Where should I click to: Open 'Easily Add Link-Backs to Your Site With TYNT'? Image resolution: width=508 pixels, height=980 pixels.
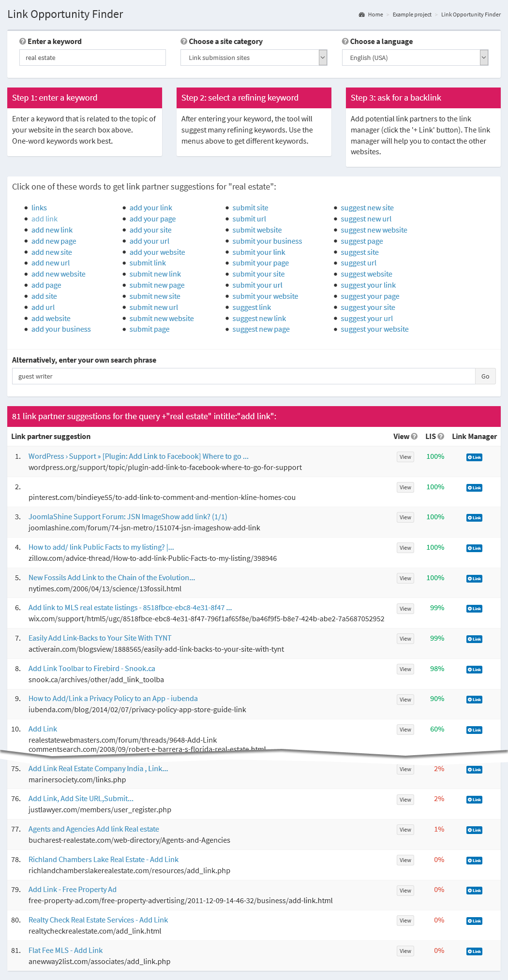coord(100,638)
